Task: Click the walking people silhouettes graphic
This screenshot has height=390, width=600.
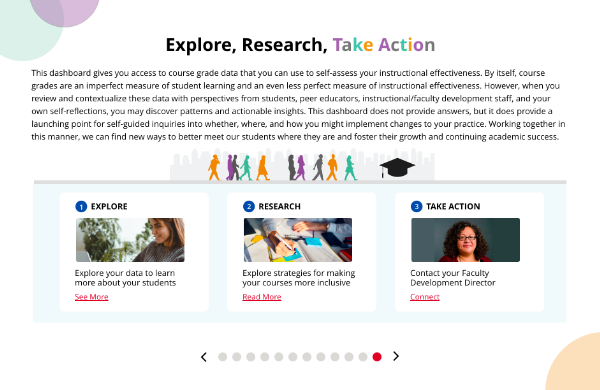Action: pos(282,167)
